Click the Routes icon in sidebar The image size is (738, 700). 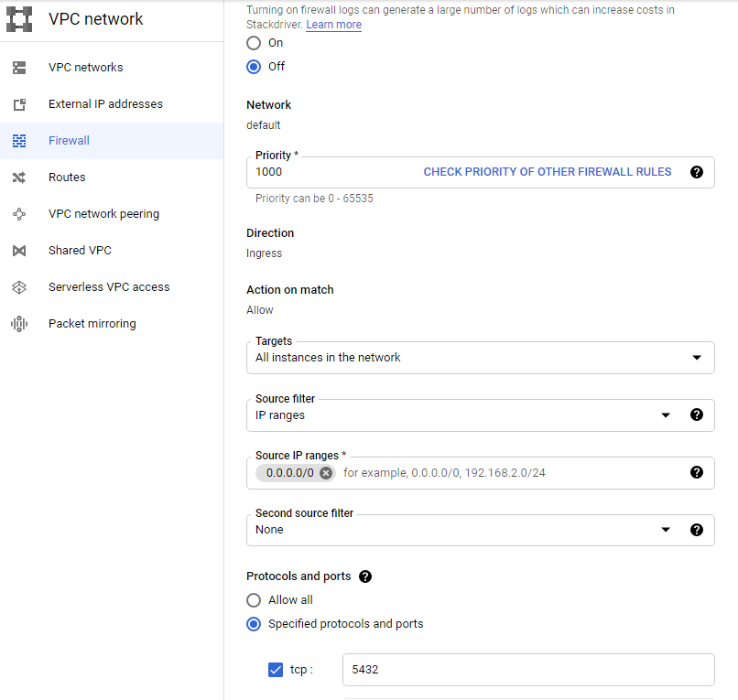[19, 178]
